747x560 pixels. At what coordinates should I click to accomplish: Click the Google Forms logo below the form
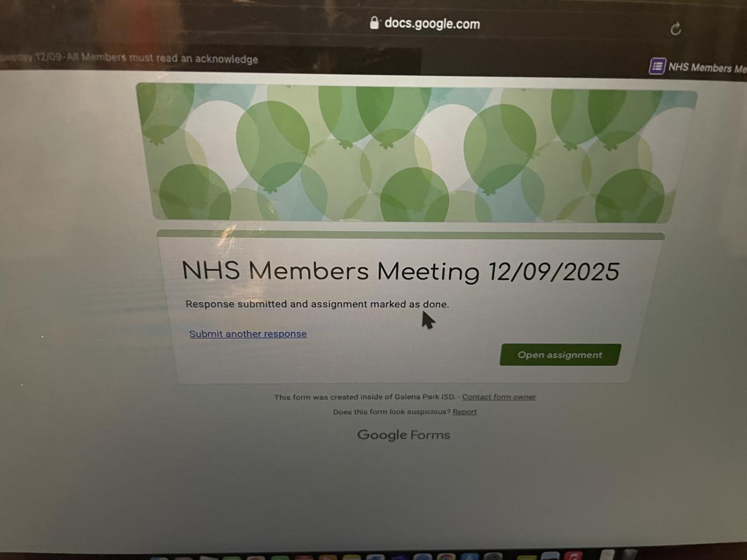click(404, 435)
